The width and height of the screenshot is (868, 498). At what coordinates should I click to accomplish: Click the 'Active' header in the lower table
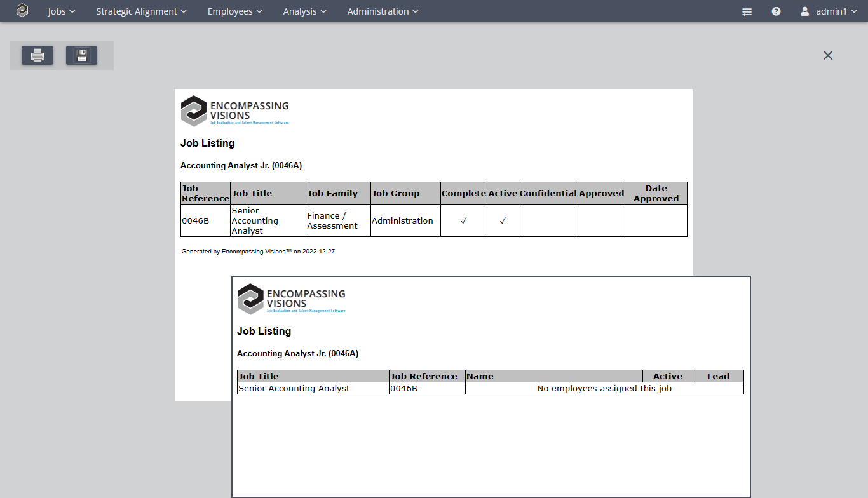pos(668,376)
